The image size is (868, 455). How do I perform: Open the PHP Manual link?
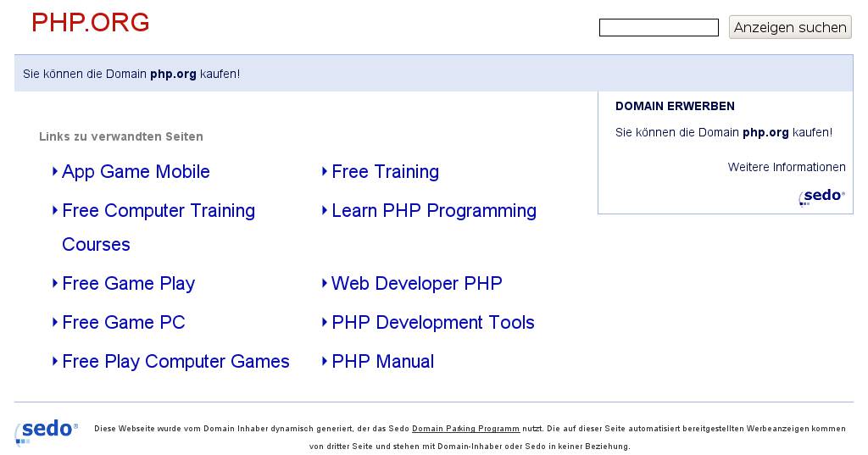tap(382, 362)
